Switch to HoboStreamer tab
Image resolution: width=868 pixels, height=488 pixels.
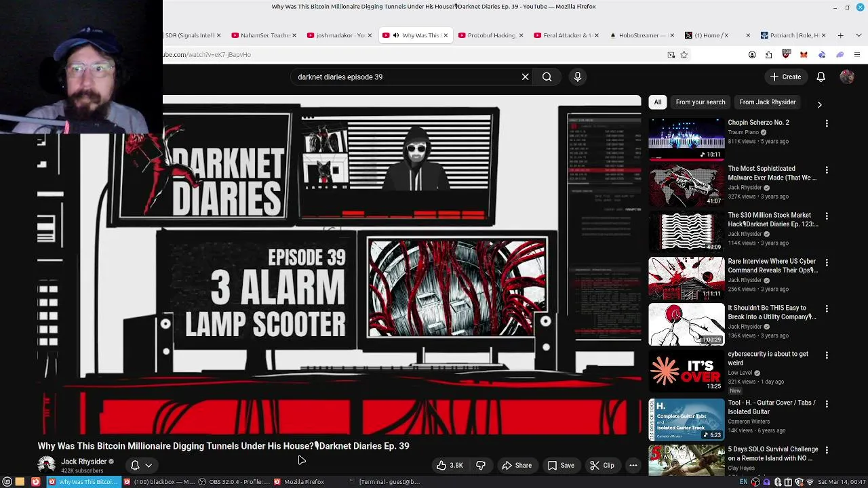639,35
